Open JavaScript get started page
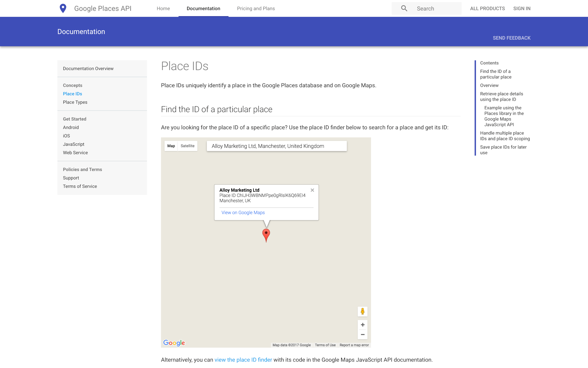Viewport: 588px width, 368px height. tap(74, 144)
